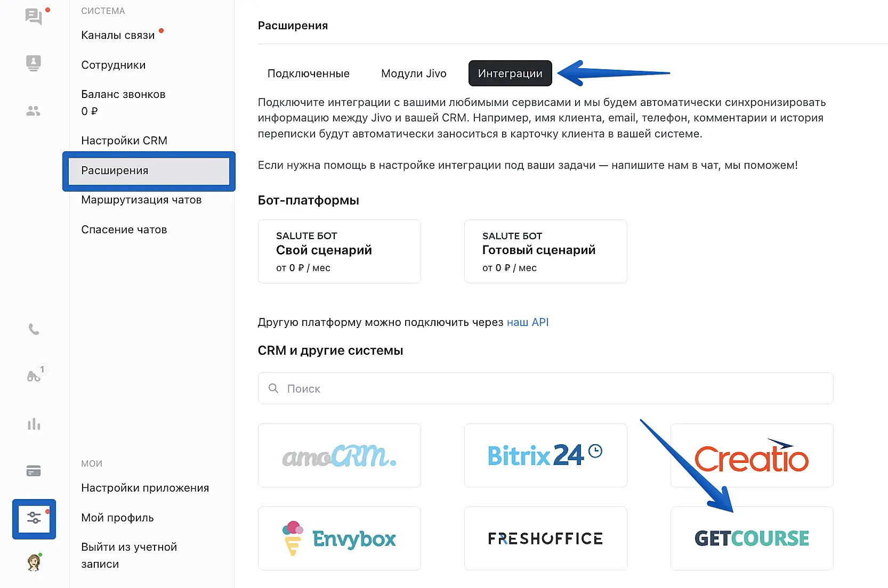Open the phone calls icon
This screenshot has height=588, width=888.
pyautogui.click(x=34, y=330)
